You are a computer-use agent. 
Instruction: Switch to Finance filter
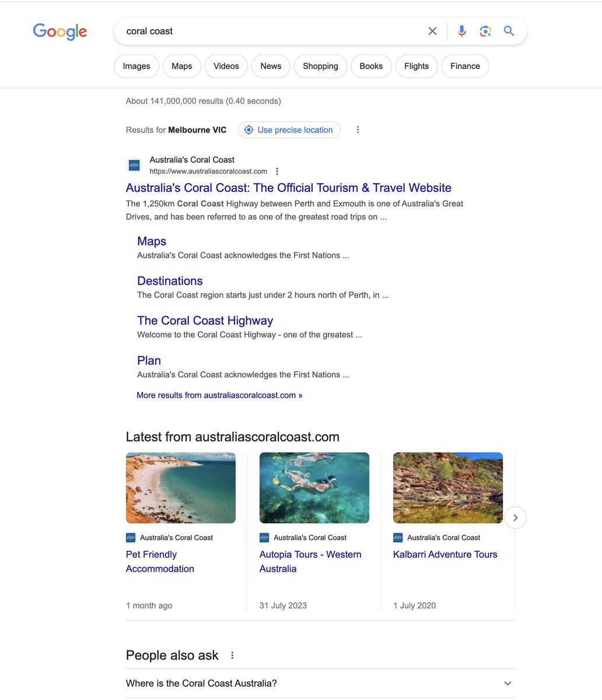465,66
